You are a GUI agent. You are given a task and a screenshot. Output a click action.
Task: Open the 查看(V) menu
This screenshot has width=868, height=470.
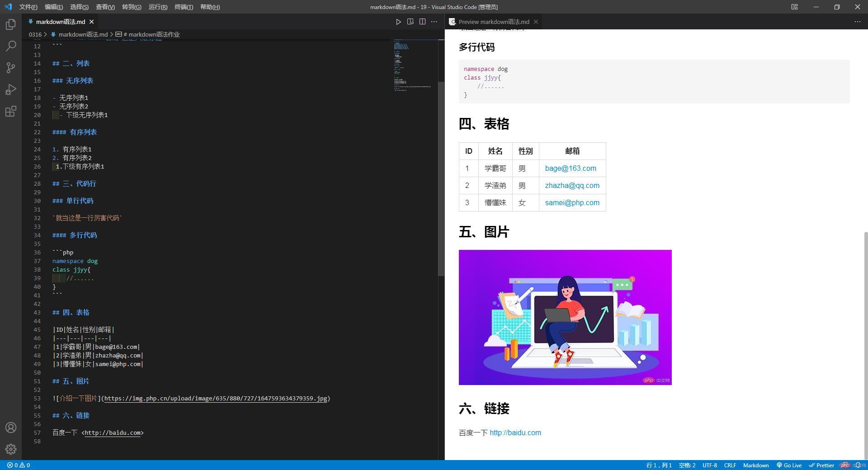pos(105,7)
